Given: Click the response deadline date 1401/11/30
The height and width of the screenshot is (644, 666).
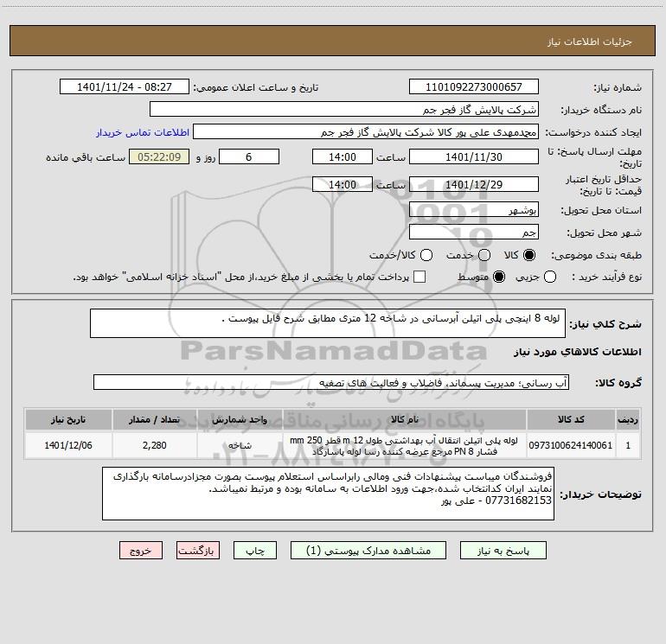Looking at the screenshot, I should click(x=474, y=156).
